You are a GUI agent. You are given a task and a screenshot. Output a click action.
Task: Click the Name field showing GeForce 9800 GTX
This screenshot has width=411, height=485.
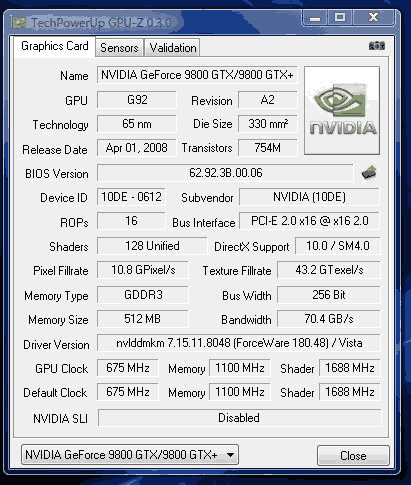pos(197,75)
